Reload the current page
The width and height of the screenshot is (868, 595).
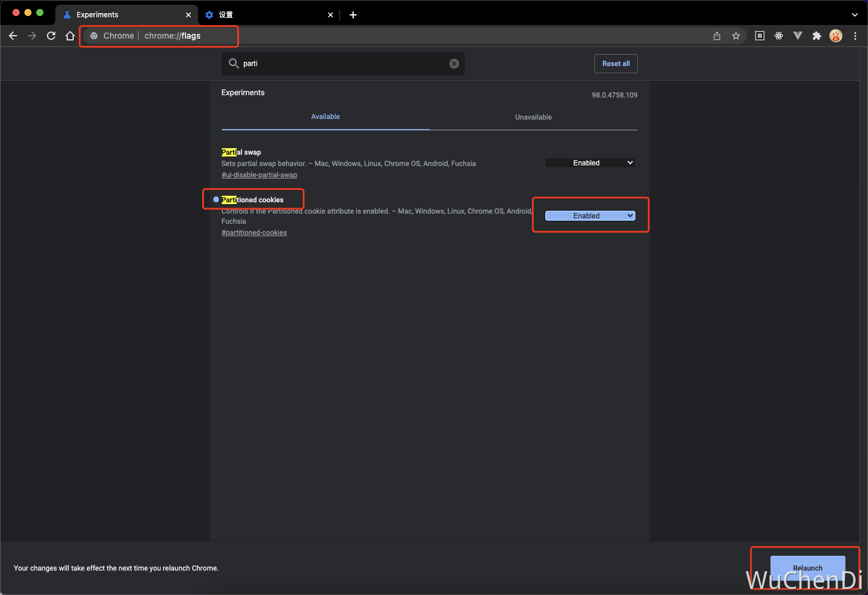51,36
